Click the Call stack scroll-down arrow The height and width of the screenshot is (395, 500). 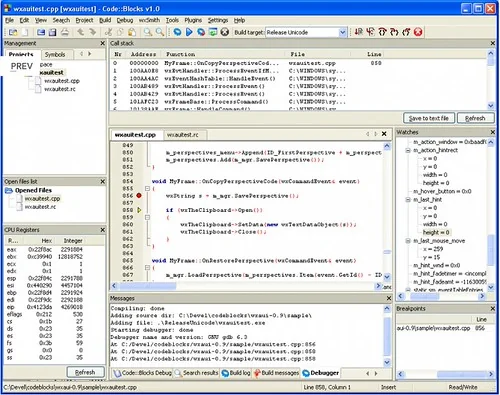coord(491,106)
